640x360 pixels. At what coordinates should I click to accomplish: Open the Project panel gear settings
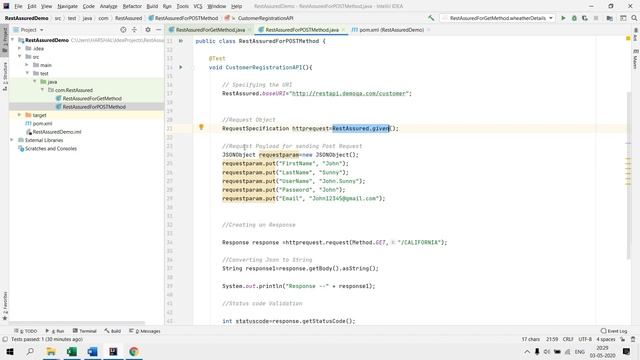[x=148, y=30]
